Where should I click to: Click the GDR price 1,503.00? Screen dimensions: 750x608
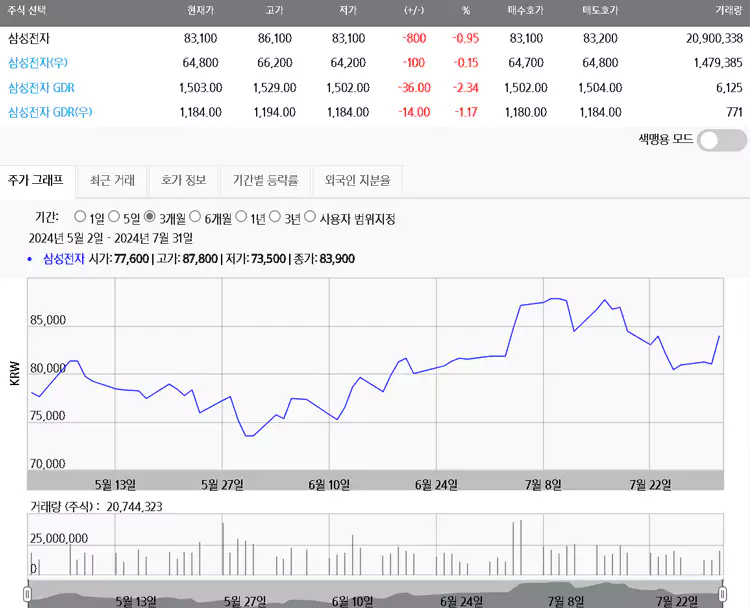[x=200, y=88]
